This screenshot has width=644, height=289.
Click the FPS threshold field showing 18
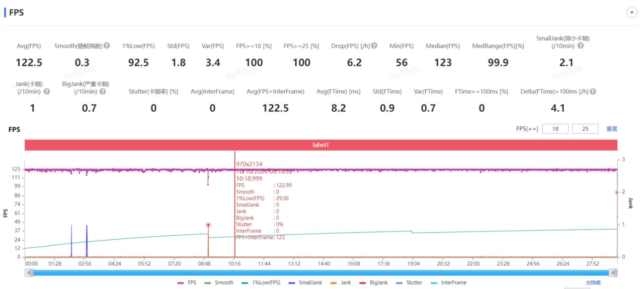coord(555,129)
